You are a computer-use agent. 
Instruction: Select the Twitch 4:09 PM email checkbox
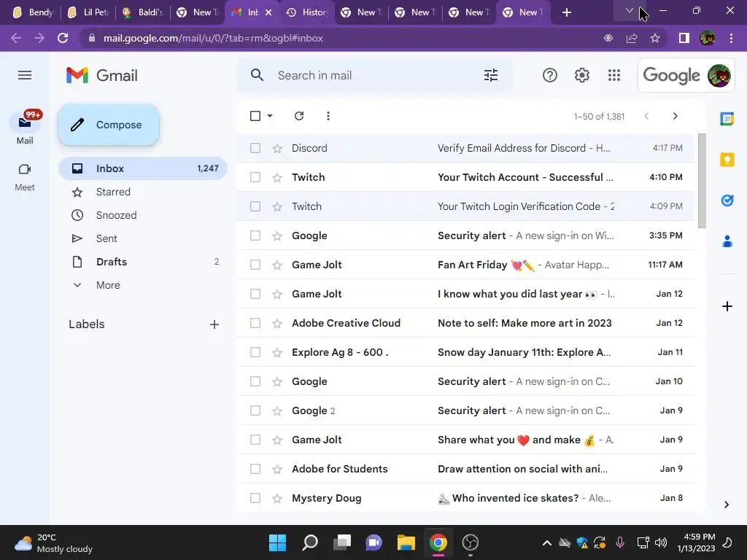pos(255,206)
